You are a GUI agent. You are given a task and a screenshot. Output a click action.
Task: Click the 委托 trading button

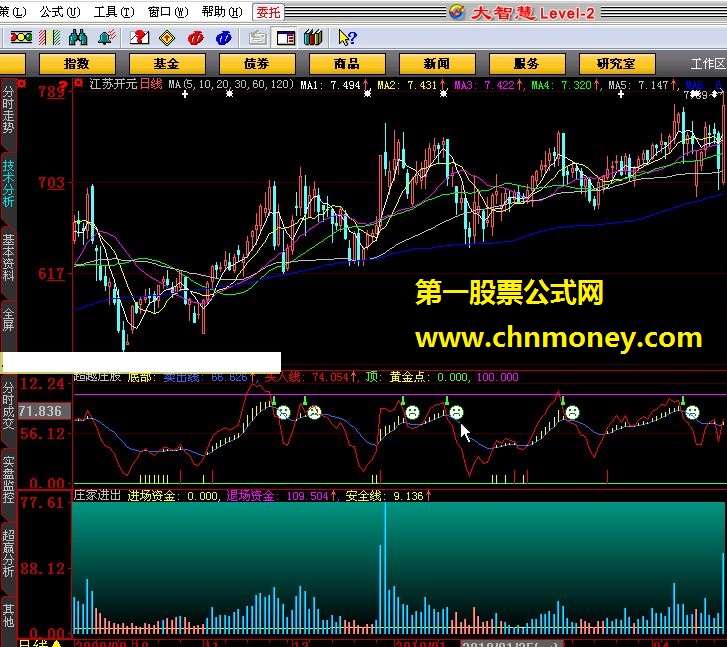tap(268, 12)
